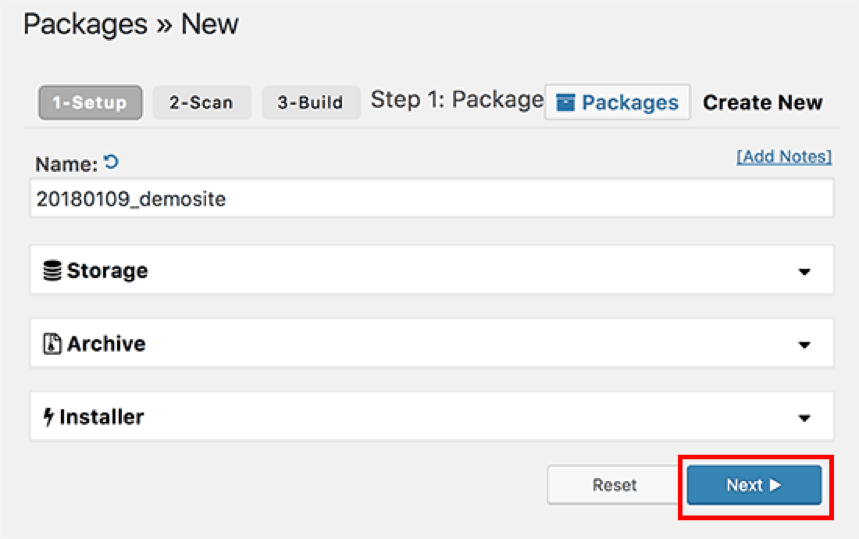Go to the 2-Scan step tab
The height and width of the screenshot is (539, 859).
[201, 103]
